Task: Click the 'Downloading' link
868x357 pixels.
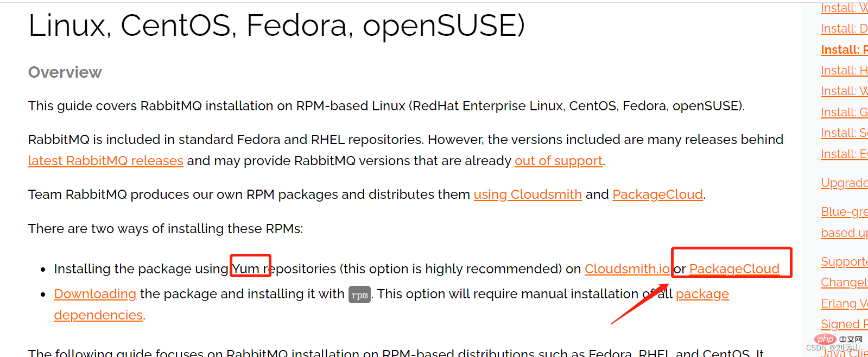Action: pos(95,294)
